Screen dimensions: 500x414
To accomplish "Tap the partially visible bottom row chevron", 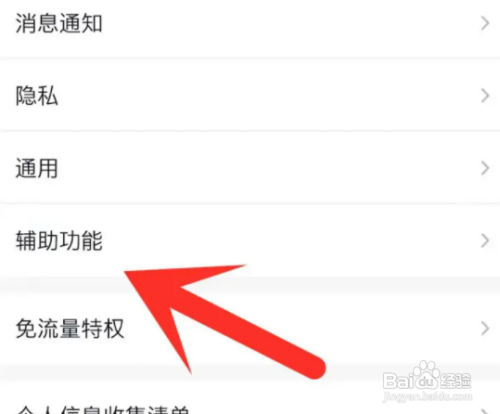I will tap(486, 411).
